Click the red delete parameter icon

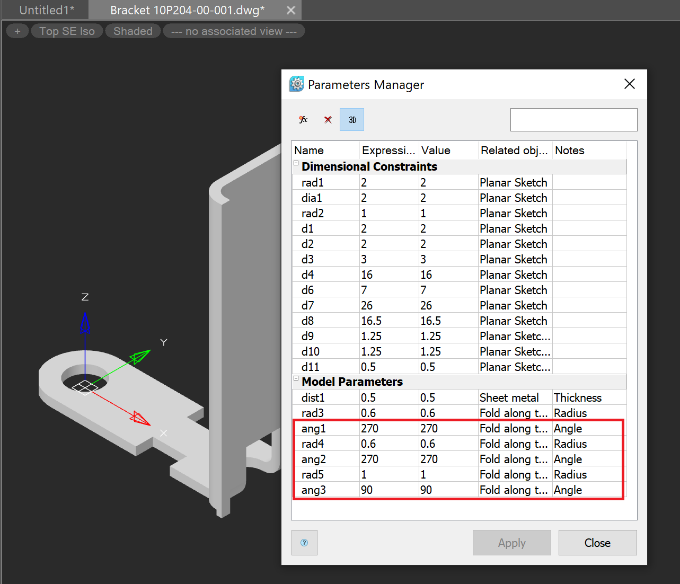(328, 120)
